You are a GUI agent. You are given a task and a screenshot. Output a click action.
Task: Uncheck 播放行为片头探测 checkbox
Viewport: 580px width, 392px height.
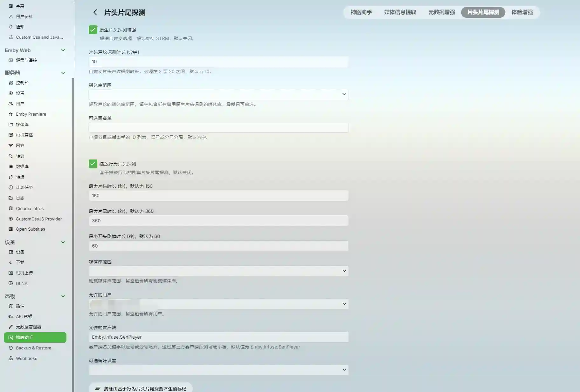click(x=93, y=164)
